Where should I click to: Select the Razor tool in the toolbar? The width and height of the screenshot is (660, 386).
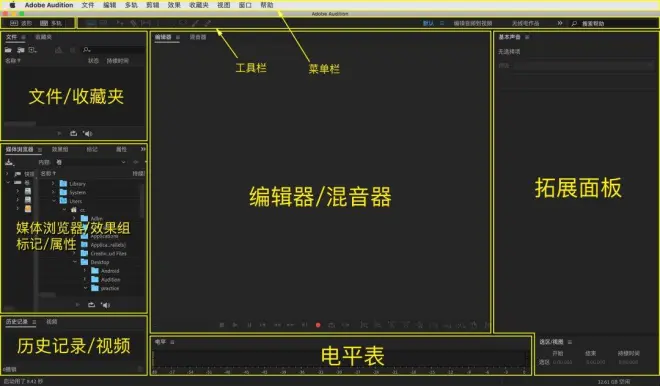click(133, 23)
